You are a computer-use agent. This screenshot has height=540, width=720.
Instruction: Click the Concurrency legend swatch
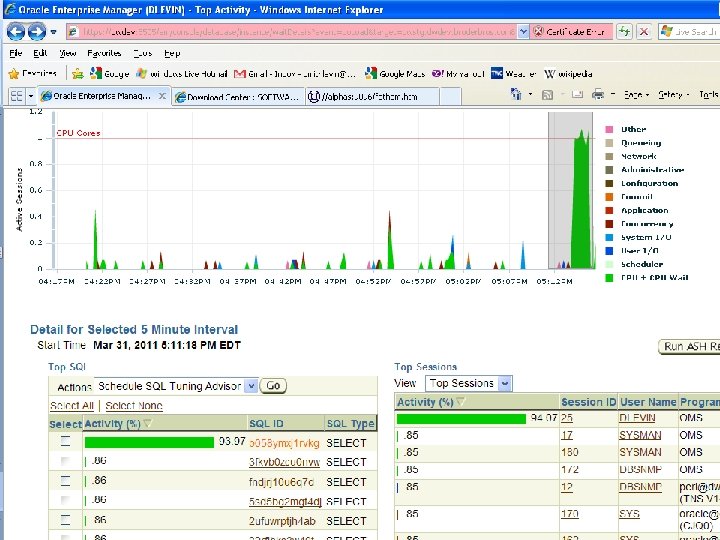tap(609, 224)
